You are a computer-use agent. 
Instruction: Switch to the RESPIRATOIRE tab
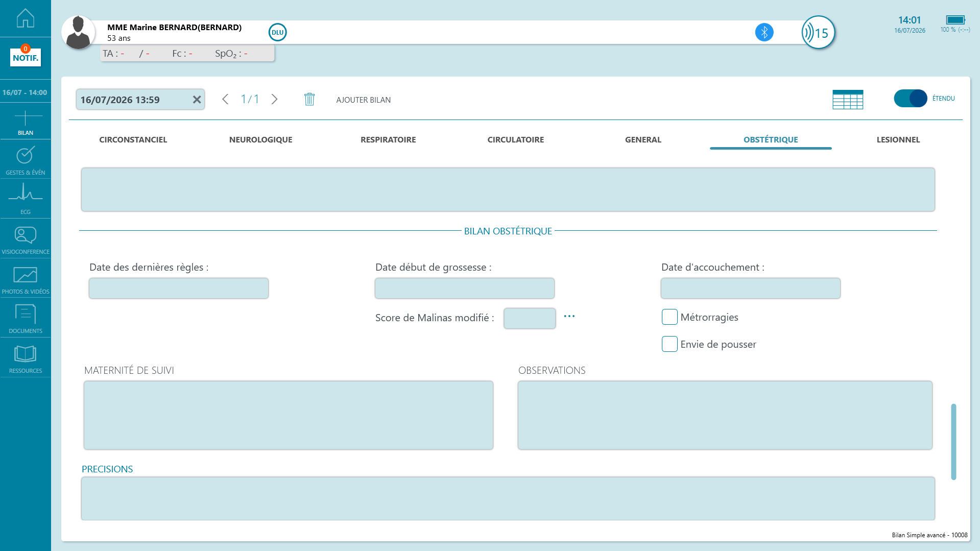388,139
